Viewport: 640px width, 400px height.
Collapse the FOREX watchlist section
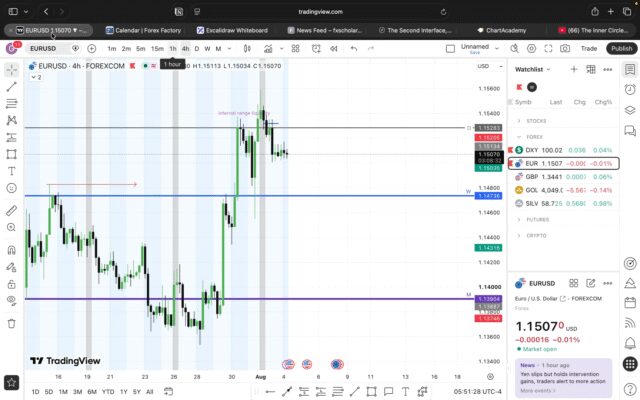pyautogui.click(x=519, y=137)
